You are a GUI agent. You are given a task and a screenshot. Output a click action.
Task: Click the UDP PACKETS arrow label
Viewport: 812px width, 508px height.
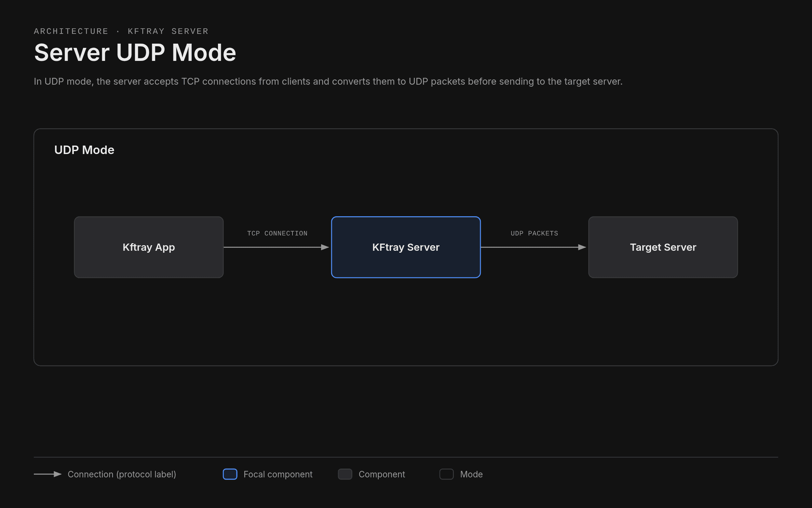coord(534,233)
